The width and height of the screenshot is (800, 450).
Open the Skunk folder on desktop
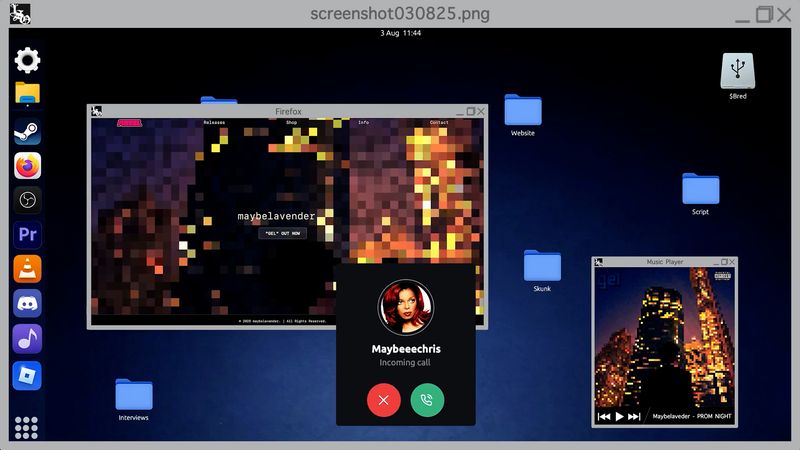point(542,268)
